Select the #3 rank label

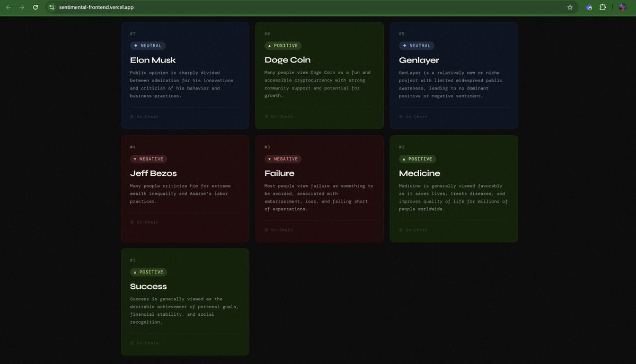(267, 147)
